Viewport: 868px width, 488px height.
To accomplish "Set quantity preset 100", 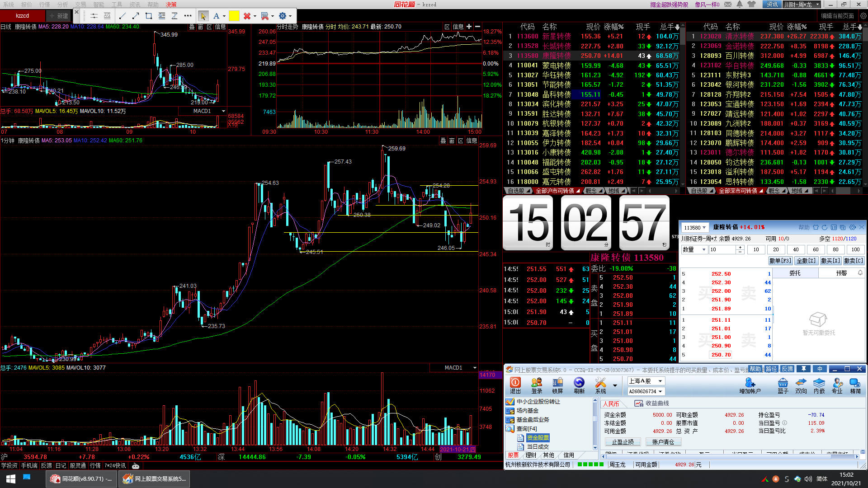I will [x=856, y=249].
